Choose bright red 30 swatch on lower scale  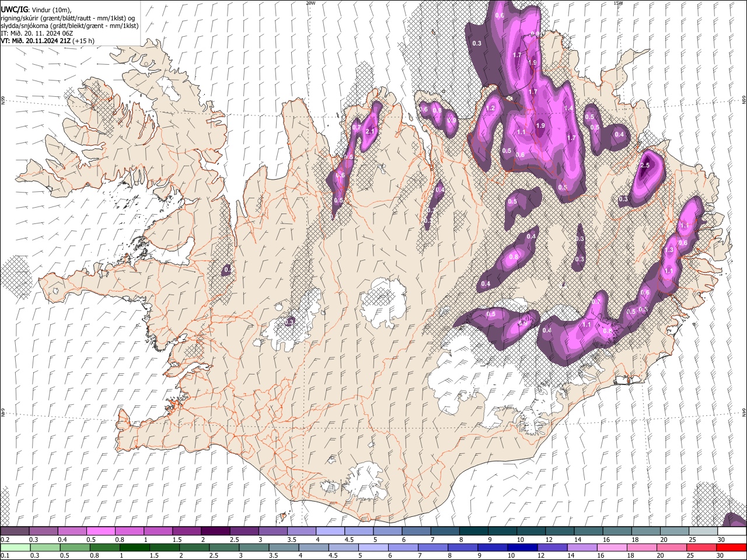pyautogui.click(x=732, y=547)
